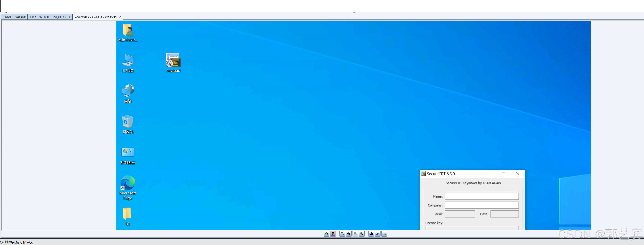Image resolution: width=644 pixels, height=245 pixels.
Task: Select the 控制面板 desktop icon
Action: [128, 156]
